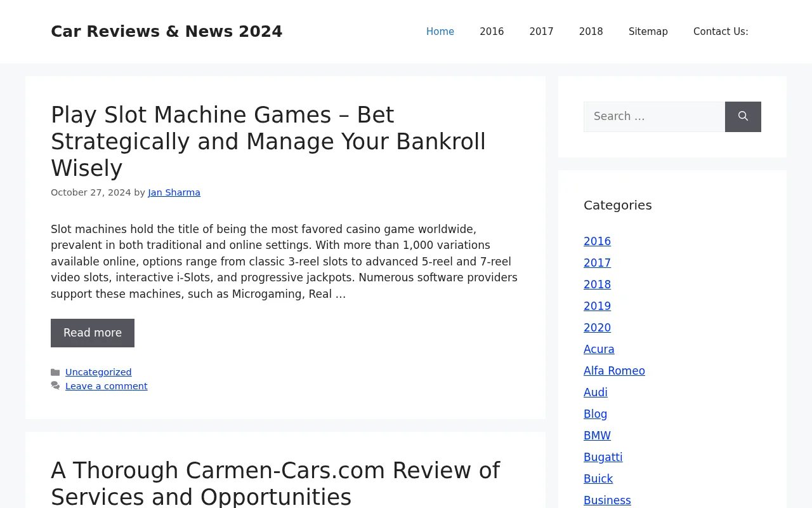Go to Car Reviews & News 2024 homepage
This screenshot has width=812, height=508.
pyautogui.click(x=166, y=31)
